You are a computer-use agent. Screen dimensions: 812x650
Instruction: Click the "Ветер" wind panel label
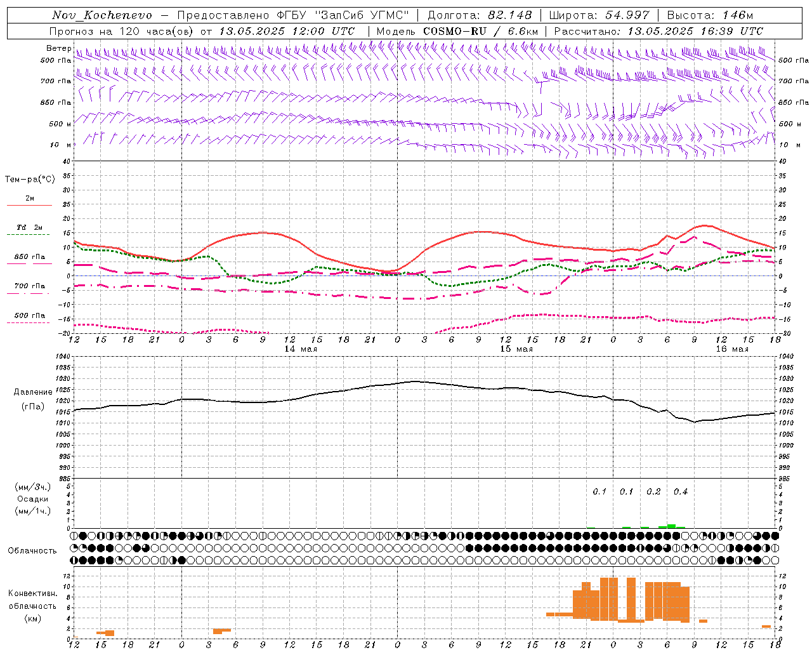(x=59, y=48)
